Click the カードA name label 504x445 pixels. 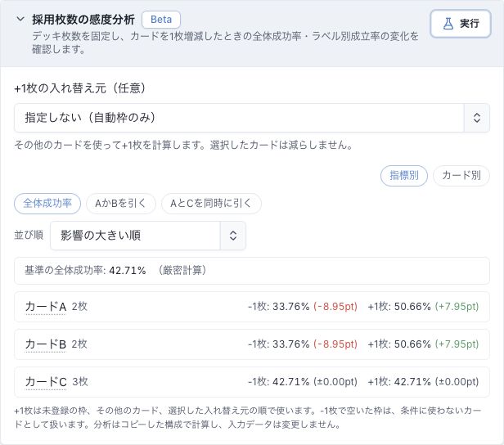pyautogui.click(x=46, y=307)
